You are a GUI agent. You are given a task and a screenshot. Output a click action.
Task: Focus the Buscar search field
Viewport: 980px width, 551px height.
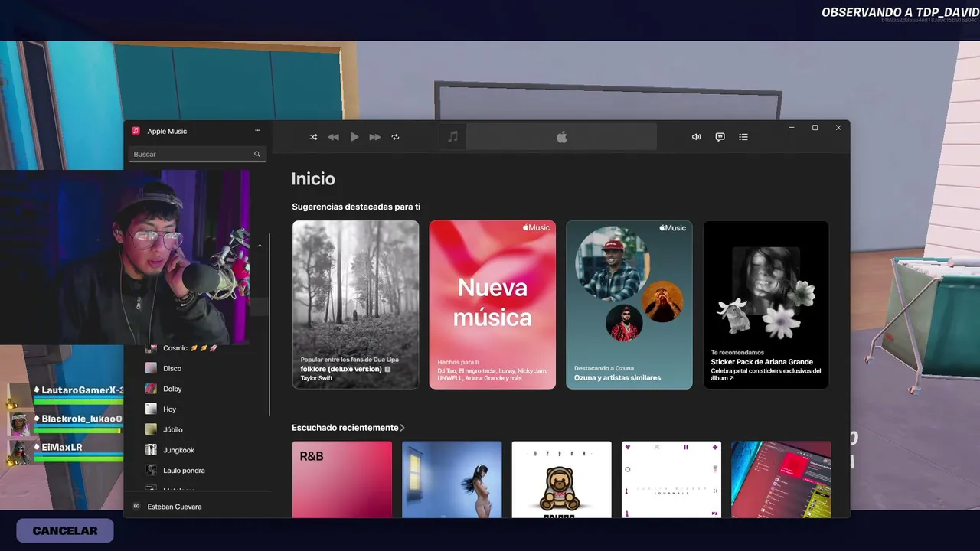pos(198,154)
